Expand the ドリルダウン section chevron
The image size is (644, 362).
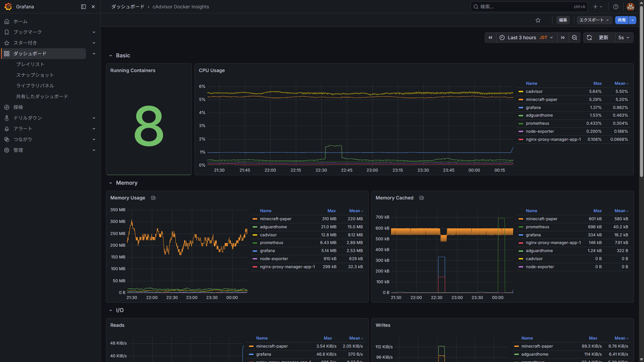tap(94, 118)
